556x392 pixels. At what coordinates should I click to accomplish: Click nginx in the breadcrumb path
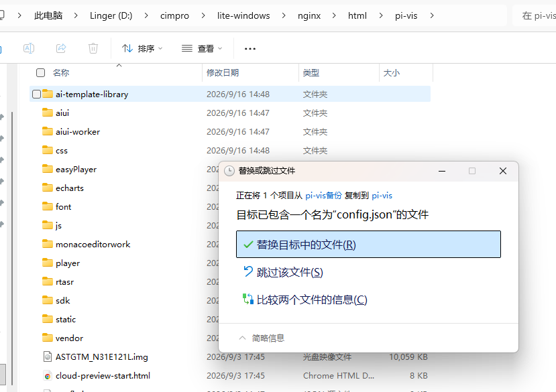tap(309, 15)
